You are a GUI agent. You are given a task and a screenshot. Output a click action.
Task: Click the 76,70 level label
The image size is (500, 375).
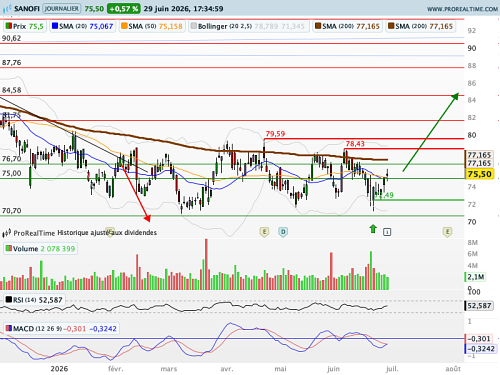coord(11,159)
